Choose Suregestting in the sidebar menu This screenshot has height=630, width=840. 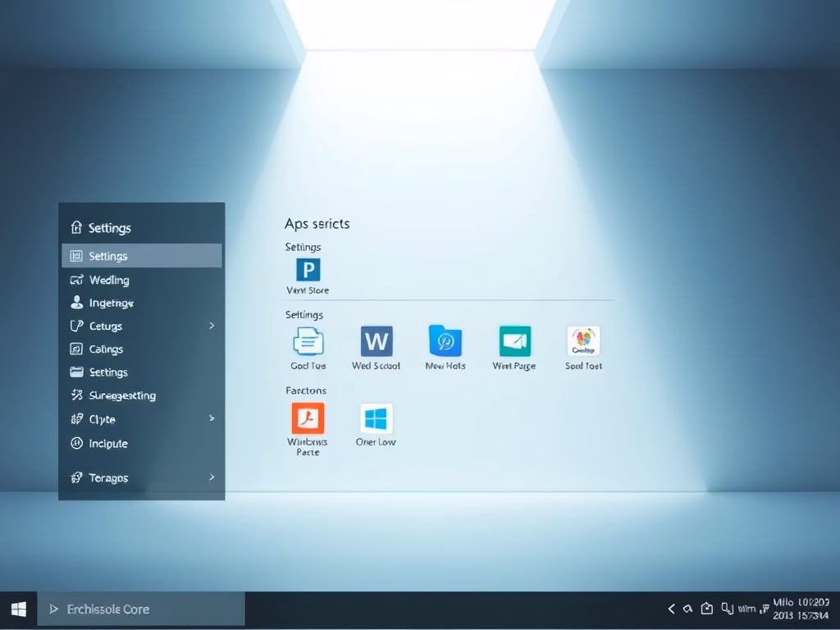coord(121,395)
